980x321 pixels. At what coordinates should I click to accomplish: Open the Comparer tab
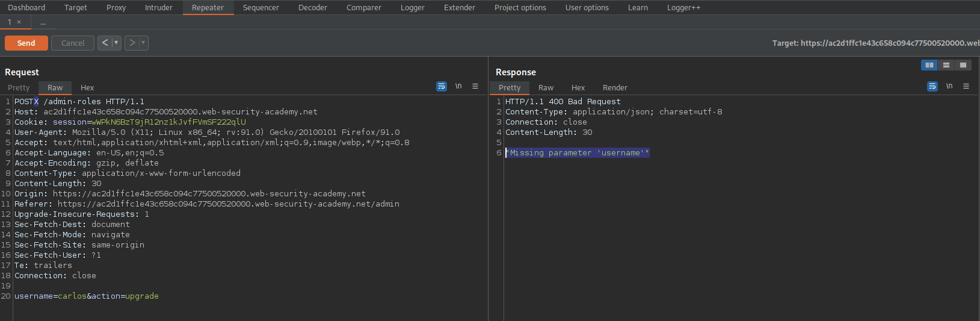click(x=364, y=7)
